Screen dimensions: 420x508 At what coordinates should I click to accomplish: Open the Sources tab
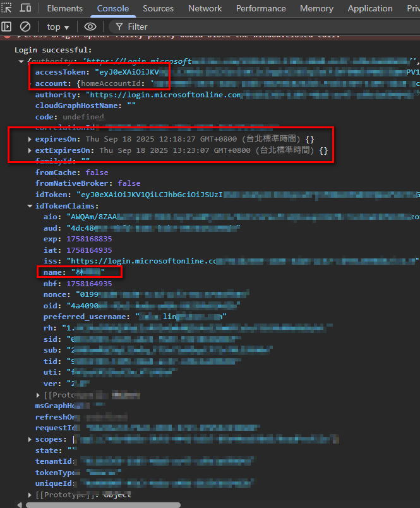pyautogui.click(x=158, y=8)
